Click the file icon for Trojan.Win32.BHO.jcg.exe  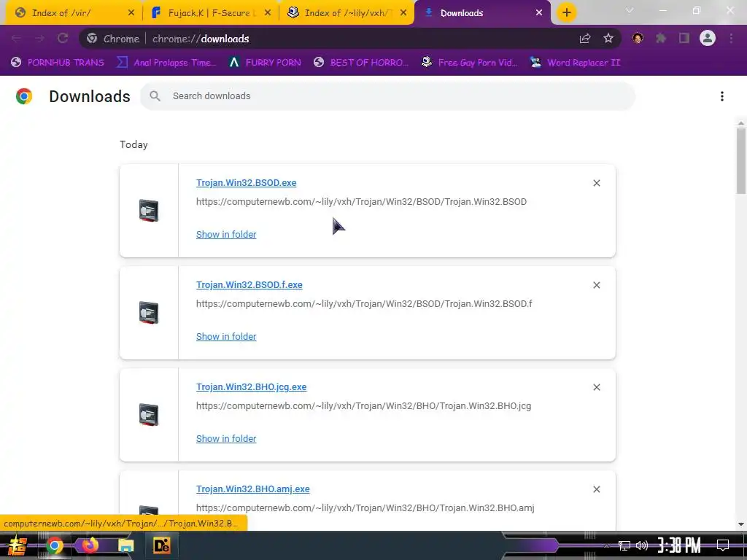(149, 415)
